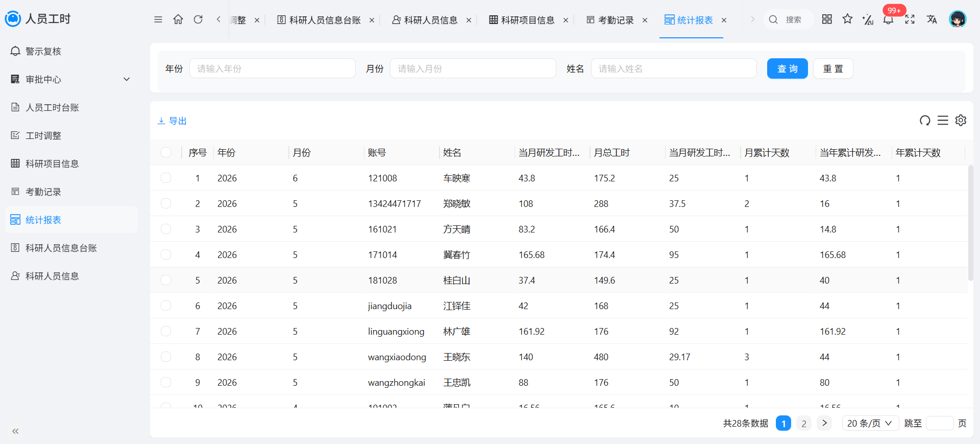
Task: Check the row for 王晓东
Action: pos(166,357)
